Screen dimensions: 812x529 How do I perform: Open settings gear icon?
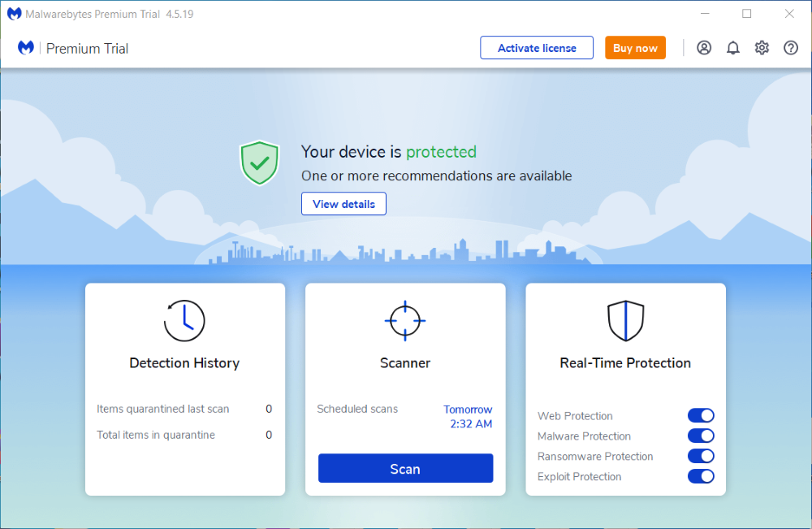pos(762,48)
